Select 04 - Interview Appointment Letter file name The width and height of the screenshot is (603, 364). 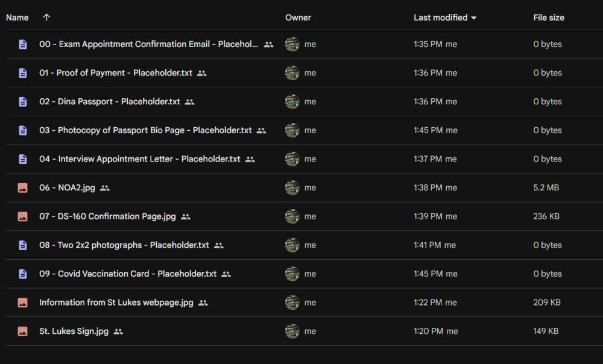coord(140,158)
